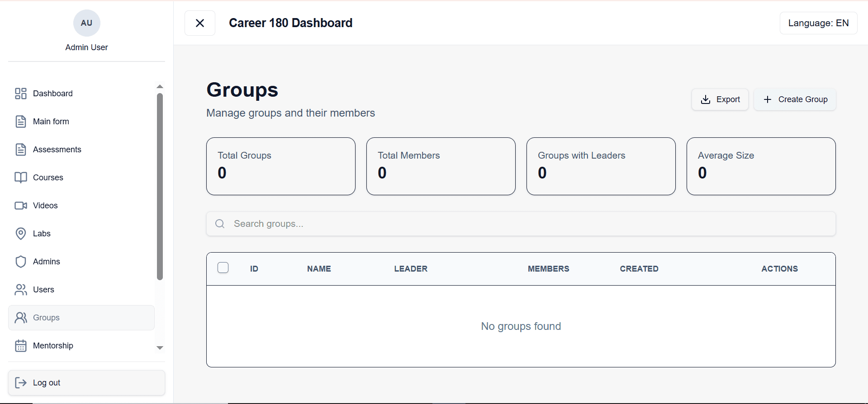868x404 pixels.
Task: Click the sidebar scroll up arrow
Action: [x=160, y=86]
